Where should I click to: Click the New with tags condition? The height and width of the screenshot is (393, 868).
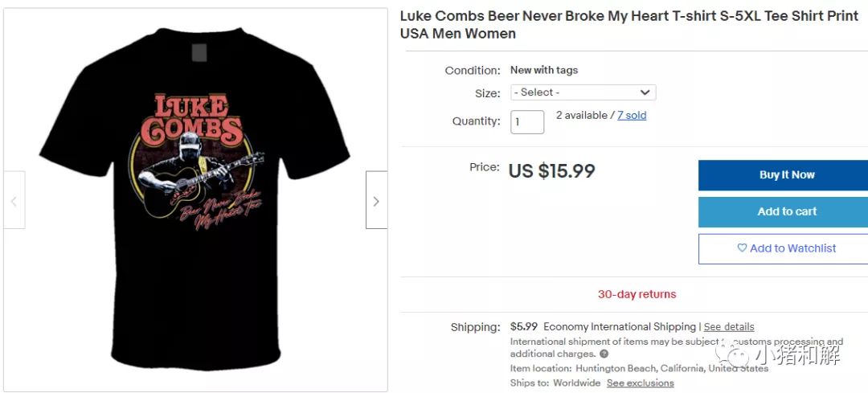[x=544, y=71]
